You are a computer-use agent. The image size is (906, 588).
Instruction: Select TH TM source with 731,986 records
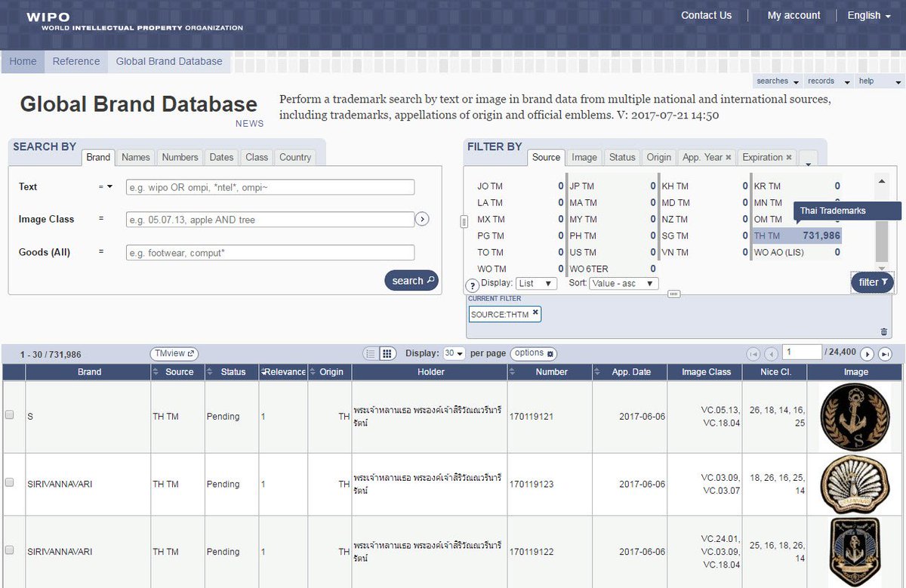click(x=797, y=236)
